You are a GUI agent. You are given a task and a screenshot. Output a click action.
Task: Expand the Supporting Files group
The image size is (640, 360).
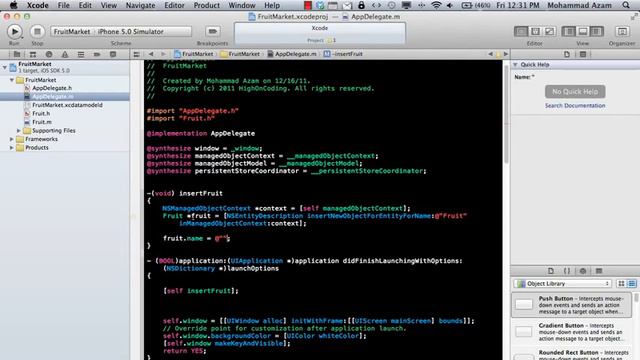[x=19, y=131]
